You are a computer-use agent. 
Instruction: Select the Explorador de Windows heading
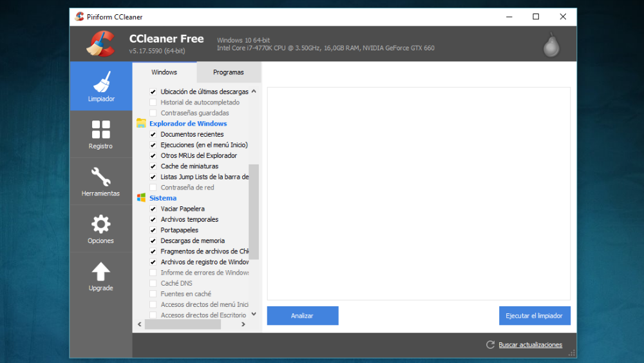pyautogui.click(x=188, y=123)
